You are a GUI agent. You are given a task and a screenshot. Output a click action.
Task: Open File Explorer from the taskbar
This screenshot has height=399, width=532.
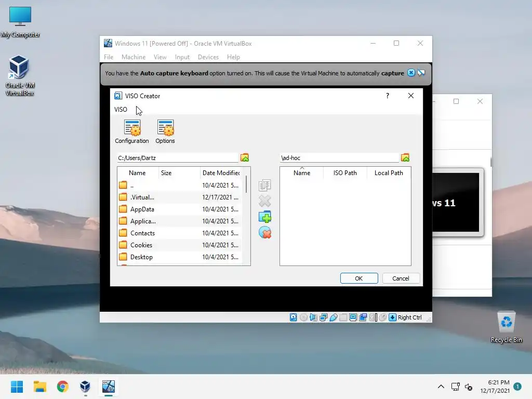coord(39,387)
